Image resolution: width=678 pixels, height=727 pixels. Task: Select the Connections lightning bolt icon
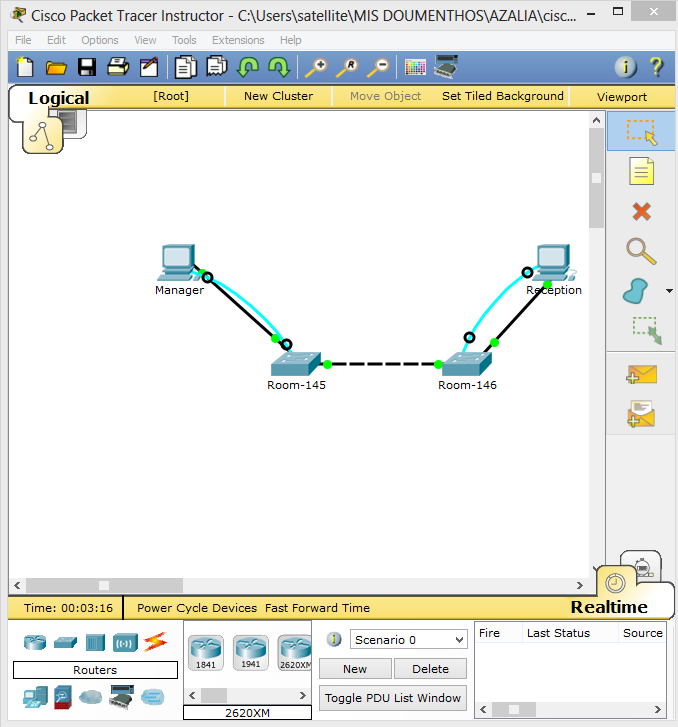[x=155, y=642]
